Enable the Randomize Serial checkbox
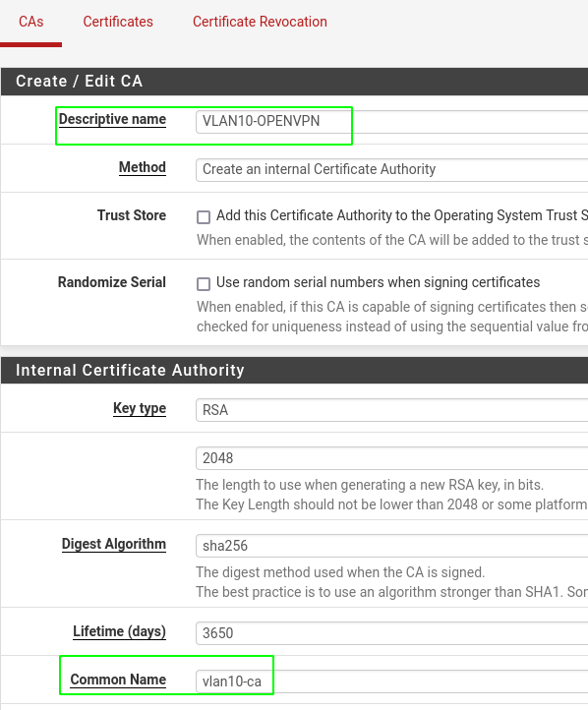This screenshot has height=710, width=588. point(204,284)
